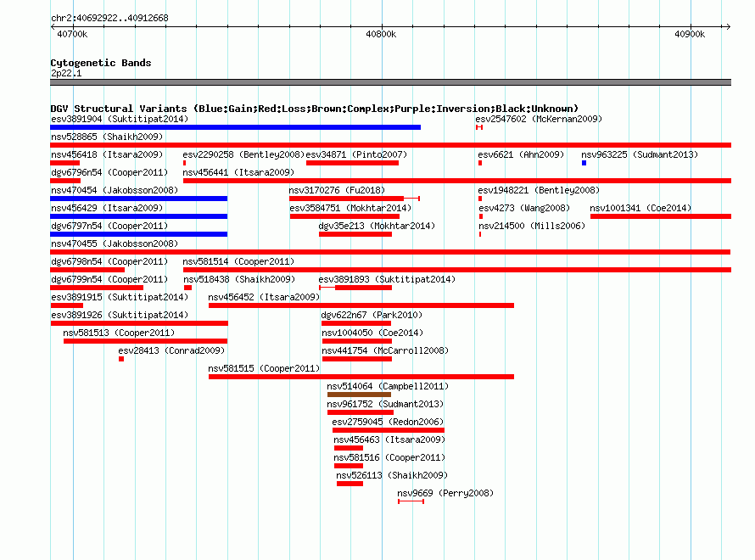Open dgv6796n54 (Cooper2011) variant

[109, 172]
